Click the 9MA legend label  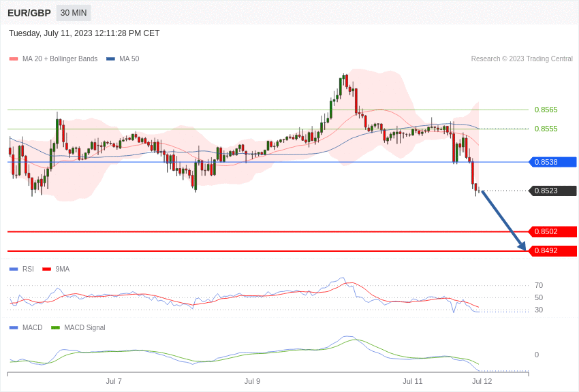pyautogui.click(x=63, y=269)
